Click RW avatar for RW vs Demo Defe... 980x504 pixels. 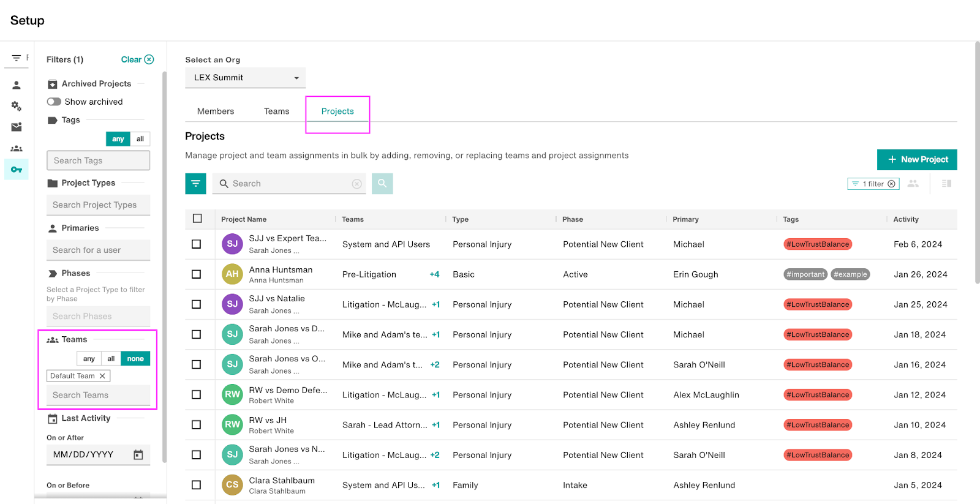point(232,394)
